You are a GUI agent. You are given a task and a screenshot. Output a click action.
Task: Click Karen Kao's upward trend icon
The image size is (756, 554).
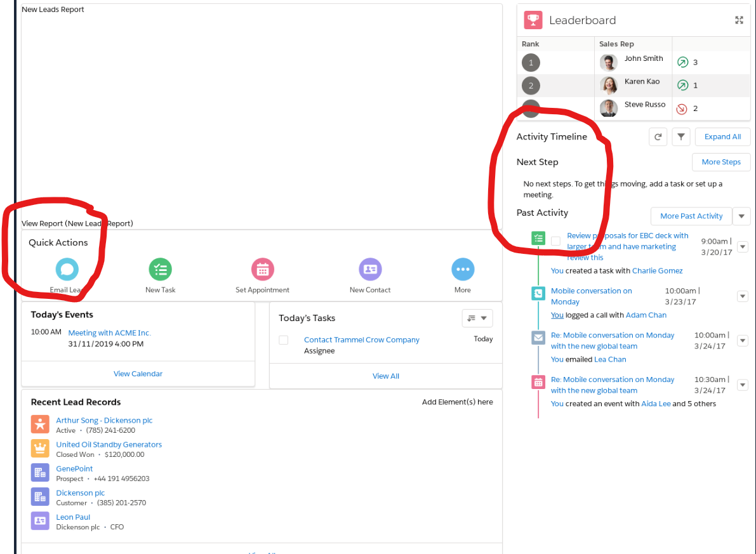[682, 85]
